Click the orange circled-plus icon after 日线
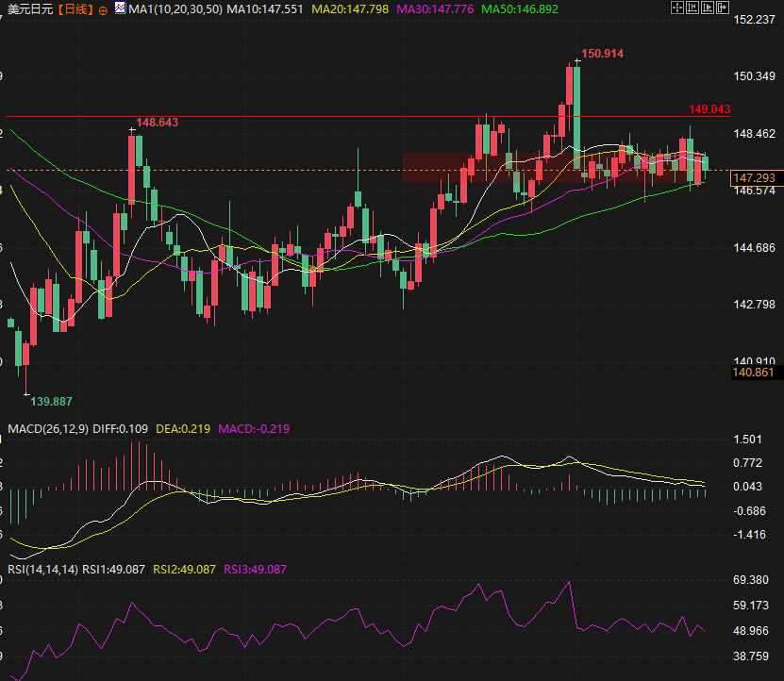Image resolution: width=784 pixels, height=681 pixels. 103,10
